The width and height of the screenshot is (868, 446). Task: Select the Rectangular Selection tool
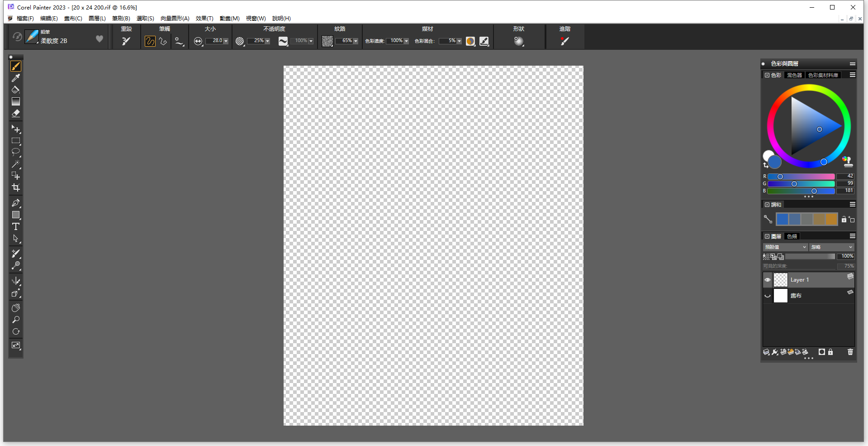tap(16, 141)
